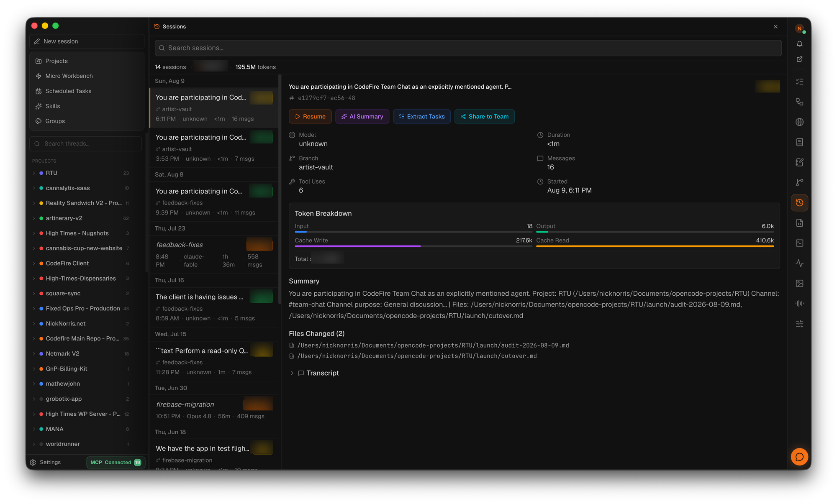Screen dimensions: 837x504
Task: Click the user avatar N icon
Action: pyautogui.click(x=799, y=28)
